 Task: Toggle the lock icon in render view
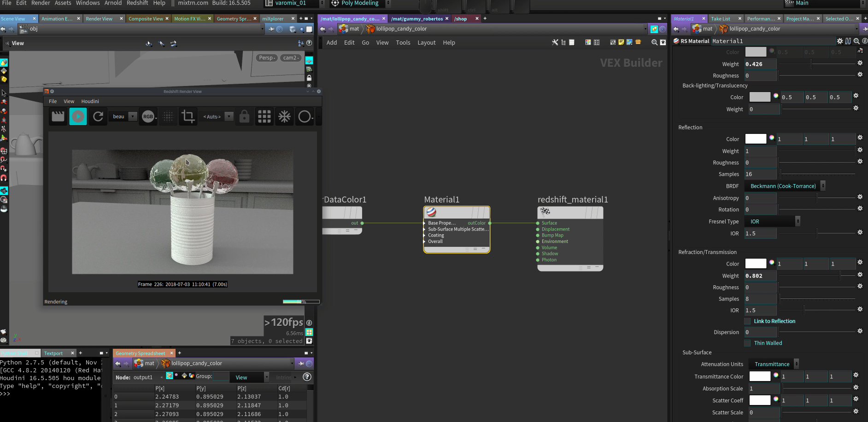pos(244,116)
